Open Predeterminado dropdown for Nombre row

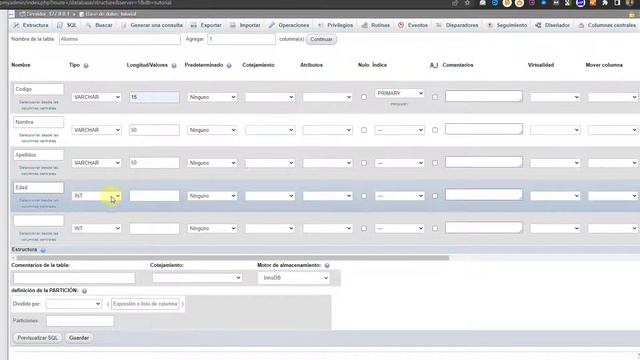coord(212,130)
